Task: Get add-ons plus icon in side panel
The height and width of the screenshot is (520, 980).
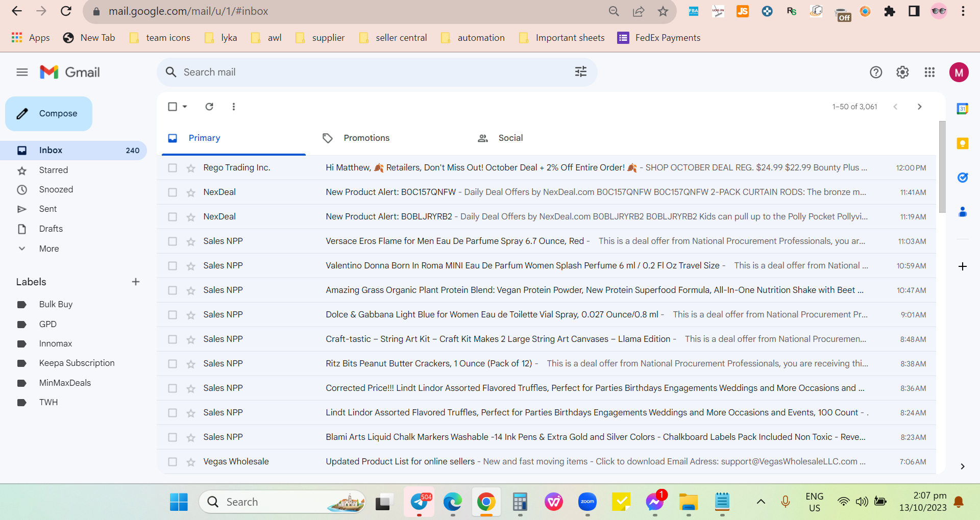Action: [963, 266]
